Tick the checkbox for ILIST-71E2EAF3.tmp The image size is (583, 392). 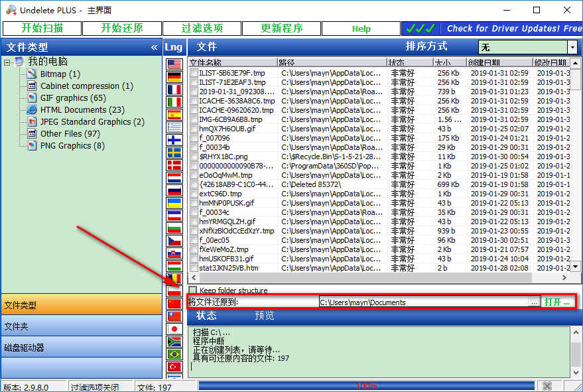coord(194,82)
